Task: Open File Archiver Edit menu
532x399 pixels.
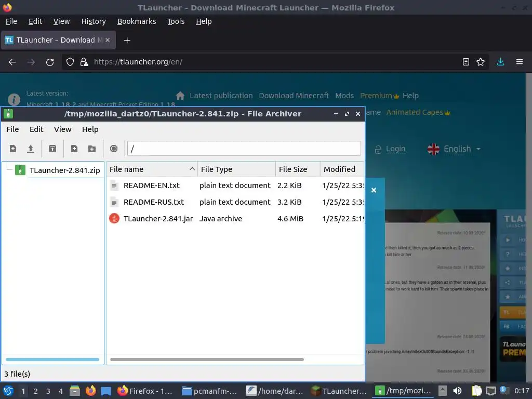Action: click(x=36, y=129)
